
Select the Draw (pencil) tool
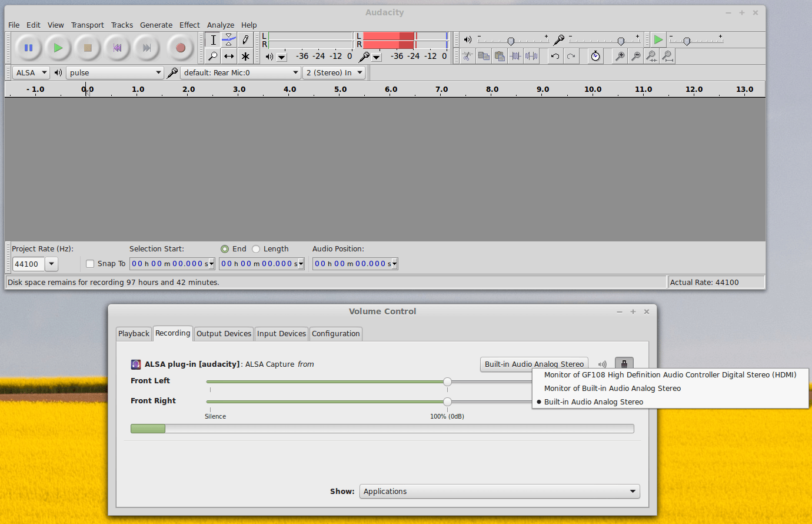245,40
